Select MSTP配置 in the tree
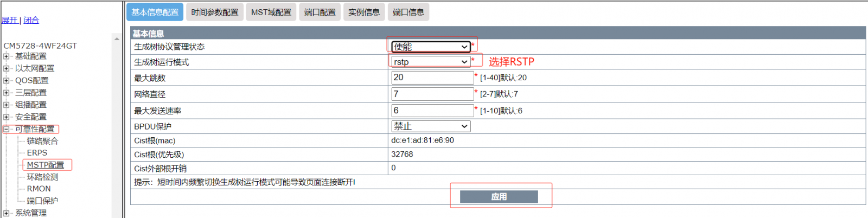The image size is (868, 218). point(46,165)
